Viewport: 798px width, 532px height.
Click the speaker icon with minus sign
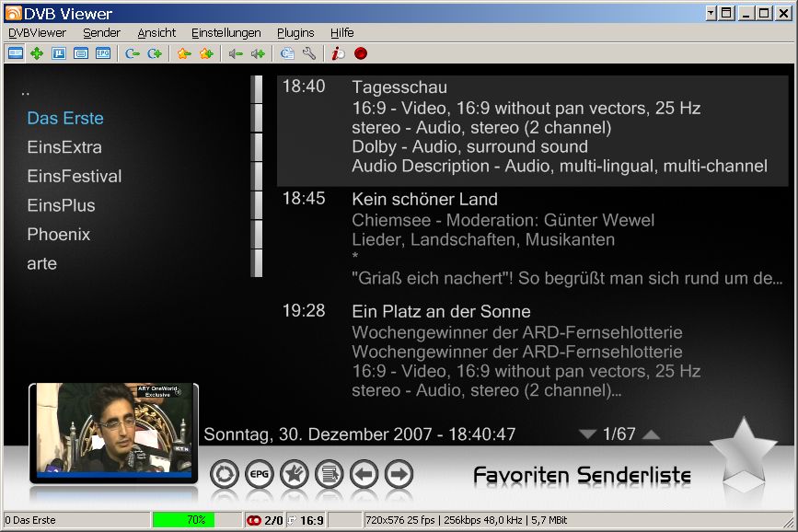click(x=235, y=53)
